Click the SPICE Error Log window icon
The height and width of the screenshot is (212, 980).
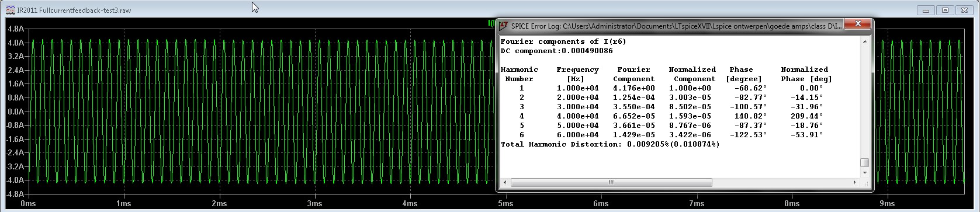503,26
